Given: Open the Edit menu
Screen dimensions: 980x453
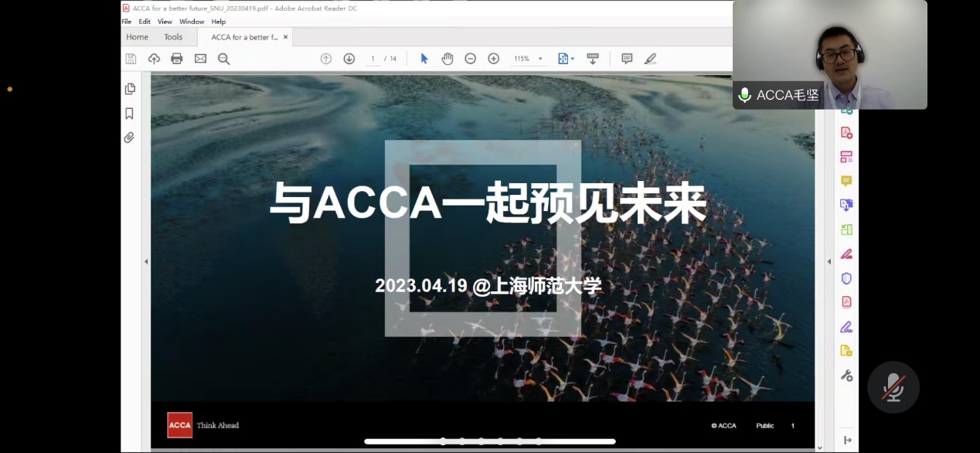Looking at the screenshot, I should point(145,22).
